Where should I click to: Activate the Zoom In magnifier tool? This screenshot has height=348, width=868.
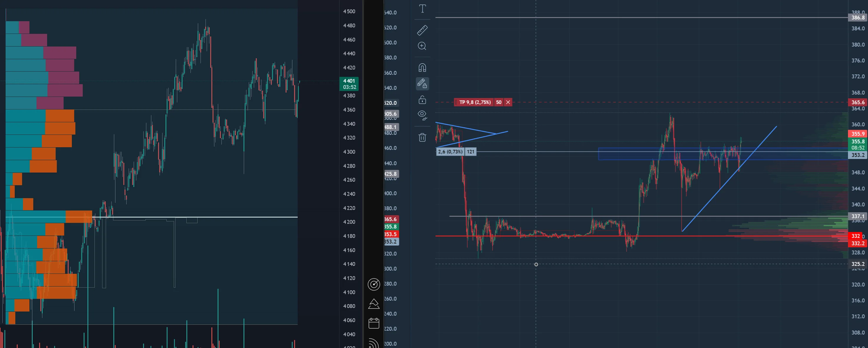click(422, 46)
